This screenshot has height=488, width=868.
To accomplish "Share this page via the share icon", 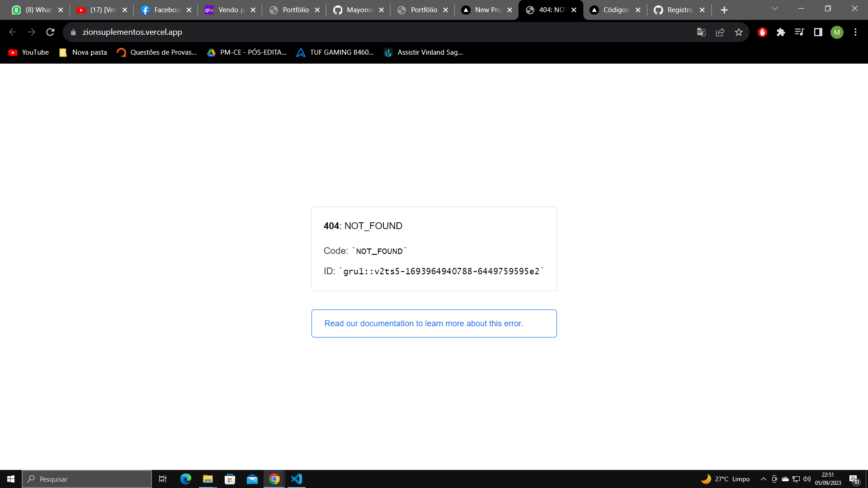I will [720, 32].
